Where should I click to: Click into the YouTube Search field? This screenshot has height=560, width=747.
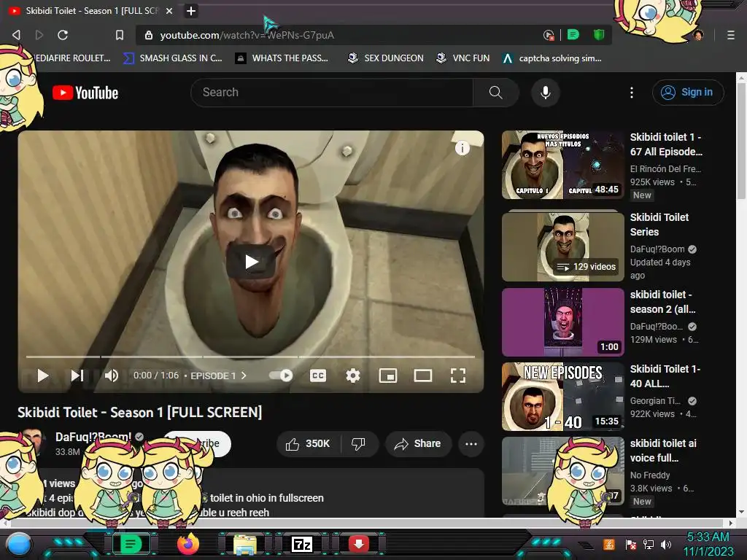click(332, 93)
